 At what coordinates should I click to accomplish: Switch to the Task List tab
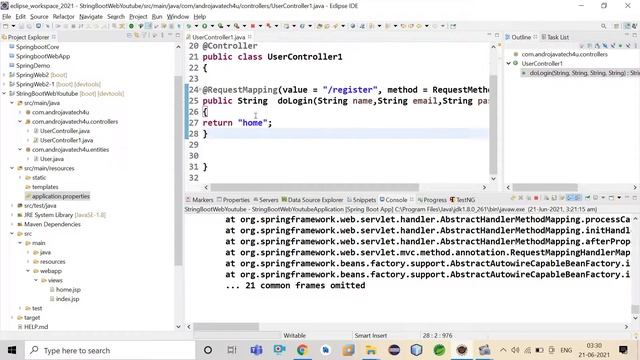click(555, 37)
